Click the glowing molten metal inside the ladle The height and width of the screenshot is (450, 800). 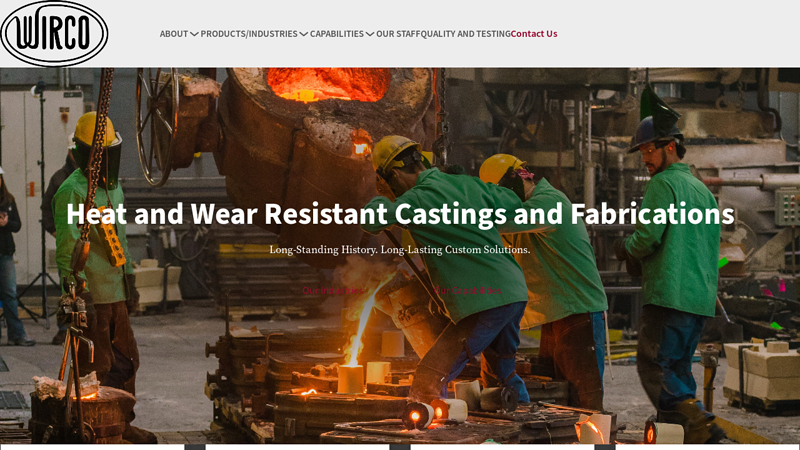tap(325, 84)
